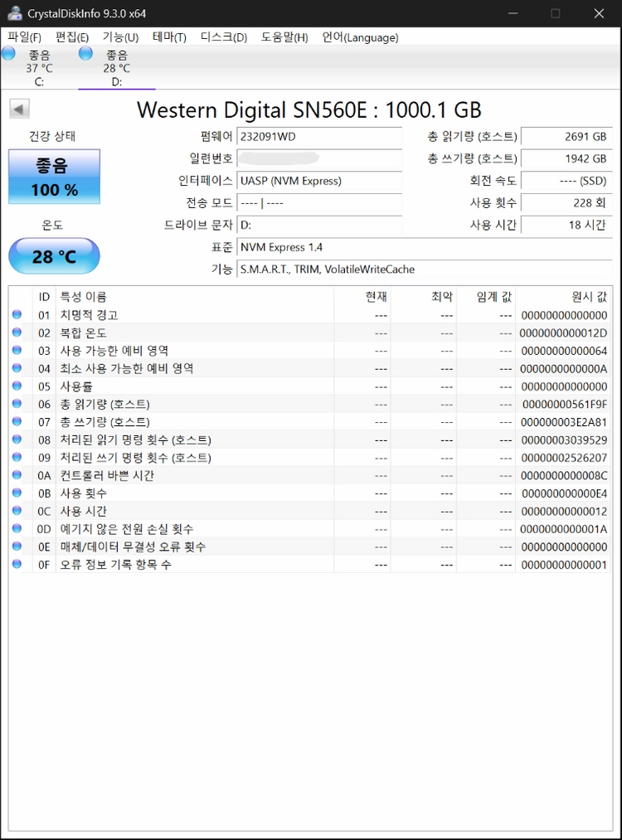This screenshot has height=840, width=622.
Task: Select raw value 00000003039529
Action: pyautogui.click(x=564, y=439)
